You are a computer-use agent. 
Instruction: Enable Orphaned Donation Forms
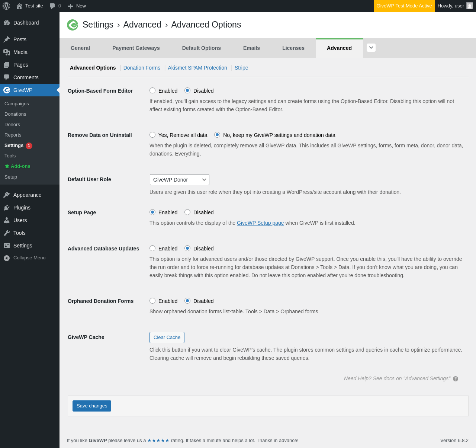point(152,301)
